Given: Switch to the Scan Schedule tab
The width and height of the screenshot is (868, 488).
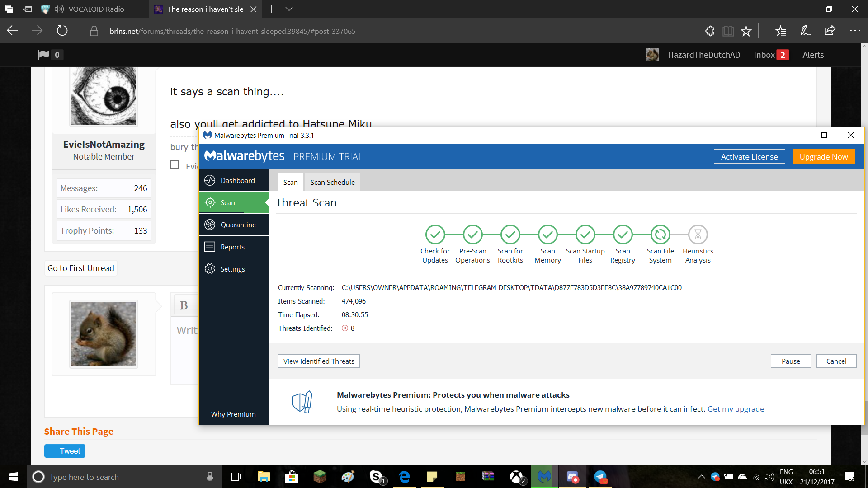Looking at the screenshot, I should pyautogui.click(x=332, y=182).
